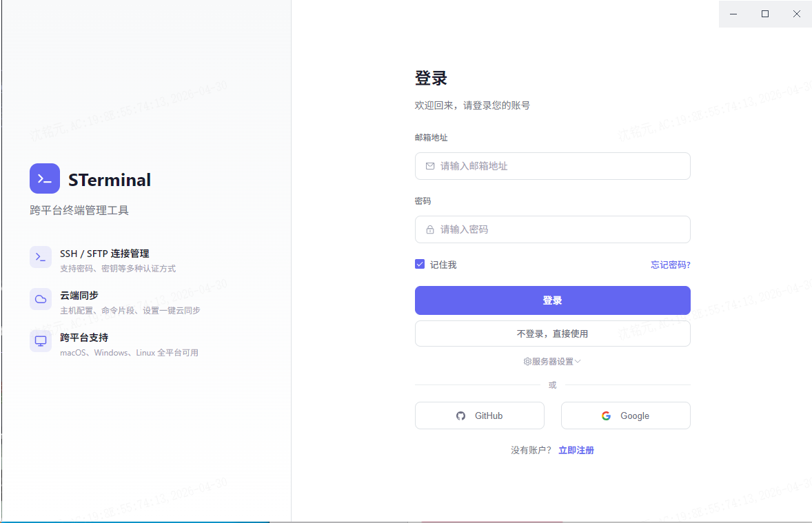812x523 pixels.
Task: Click the 登录 page heading
Action: click(431, 78)
